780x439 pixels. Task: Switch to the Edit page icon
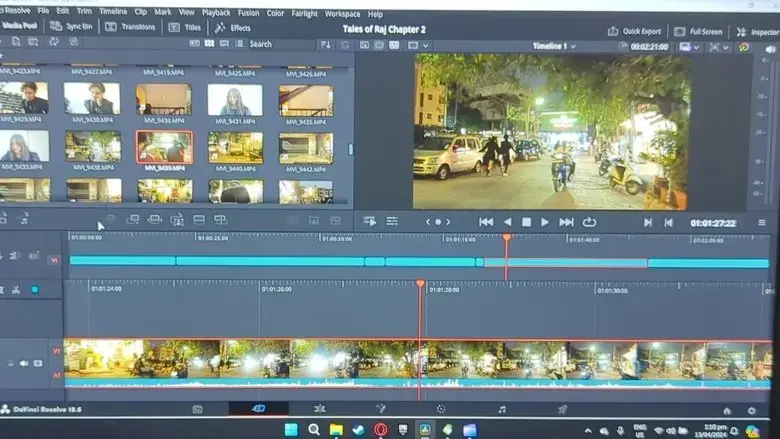click(x=320, y=409)
